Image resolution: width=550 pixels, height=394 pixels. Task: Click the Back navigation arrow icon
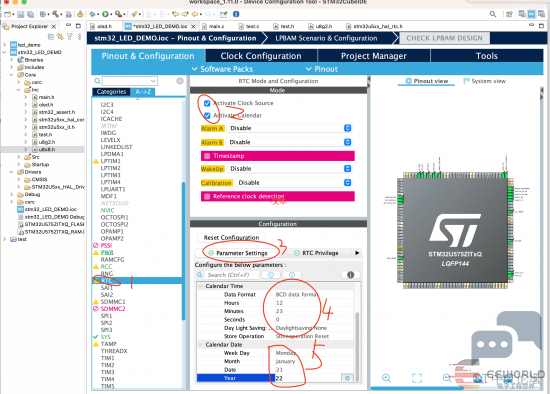click(x=195, y=14)
